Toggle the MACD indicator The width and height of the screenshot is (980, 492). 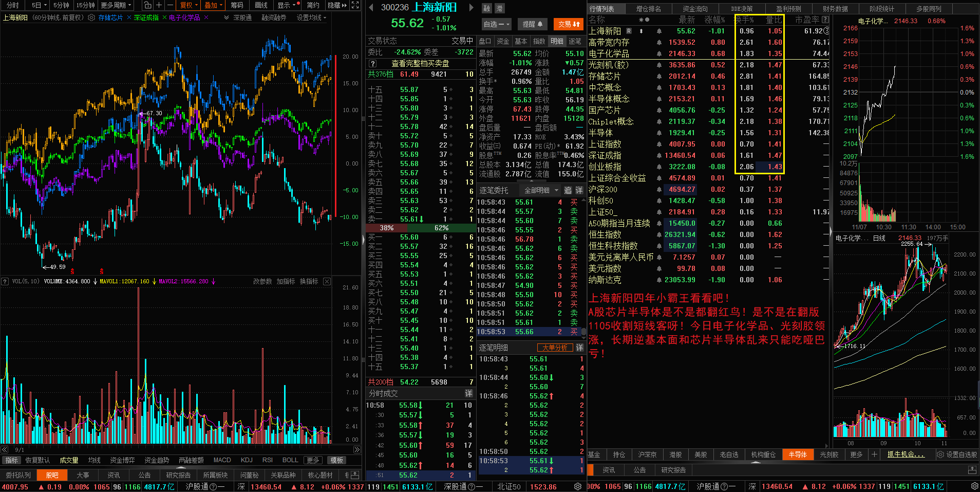tap(222, 460)
